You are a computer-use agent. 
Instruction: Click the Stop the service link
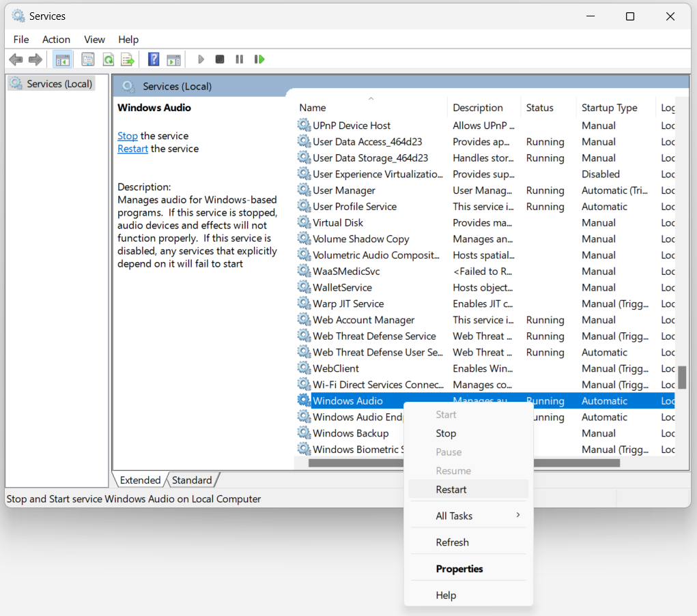click(128, 136)
